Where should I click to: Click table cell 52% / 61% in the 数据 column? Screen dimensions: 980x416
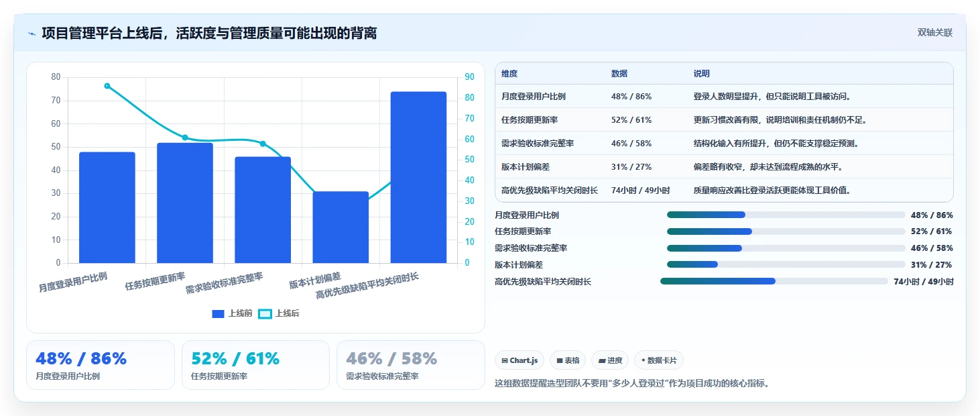pos(631,120)
